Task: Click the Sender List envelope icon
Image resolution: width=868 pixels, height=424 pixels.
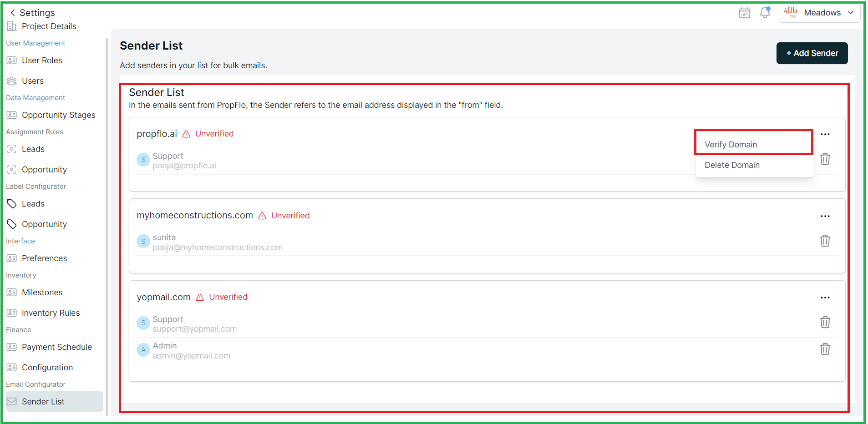Action: [12, 402]
